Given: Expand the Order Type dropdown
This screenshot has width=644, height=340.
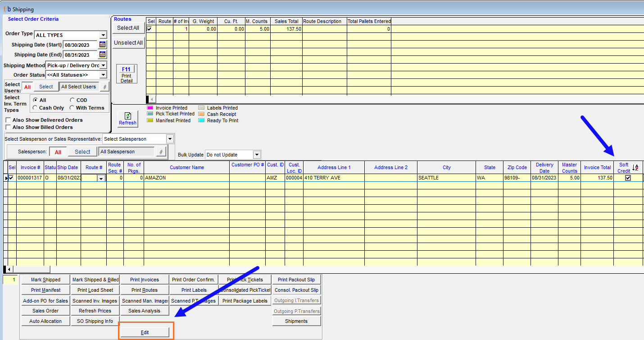Looking at the screenshot, I should pyautogui.click(x=103, y=35).
